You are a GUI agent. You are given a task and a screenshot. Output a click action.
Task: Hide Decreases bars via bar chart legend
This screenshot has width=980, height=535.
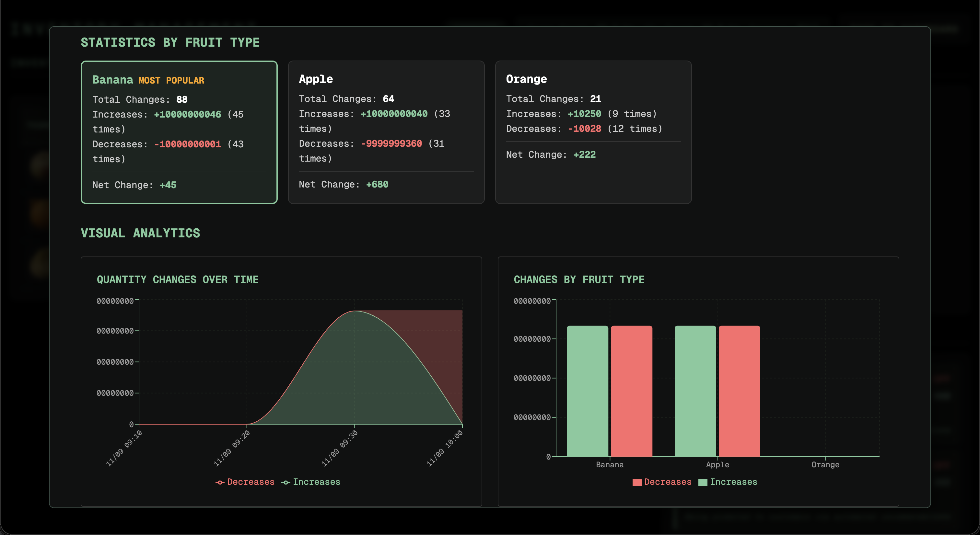coord(662,482)
